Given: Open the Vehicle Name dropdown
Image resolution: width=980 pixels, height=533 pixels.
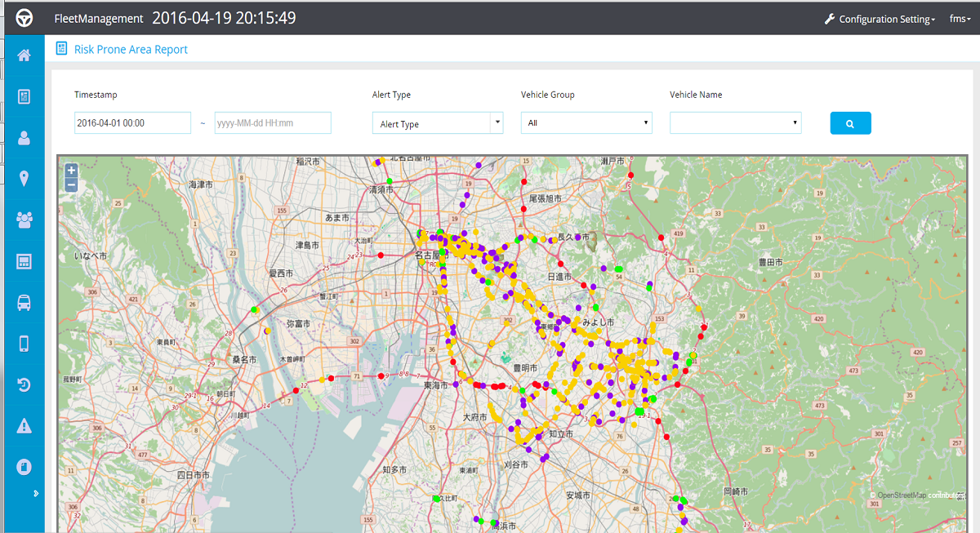Looking at the screenshot, I should tap(736, 122).
